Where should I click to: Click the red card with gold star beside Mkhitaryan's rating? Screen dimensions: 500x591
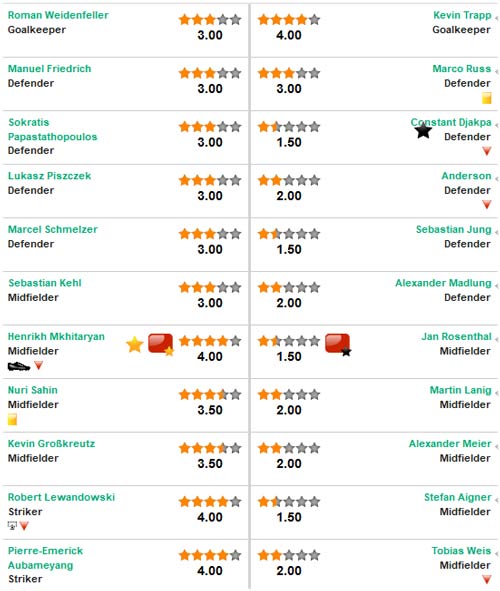(x=161, y=344)
